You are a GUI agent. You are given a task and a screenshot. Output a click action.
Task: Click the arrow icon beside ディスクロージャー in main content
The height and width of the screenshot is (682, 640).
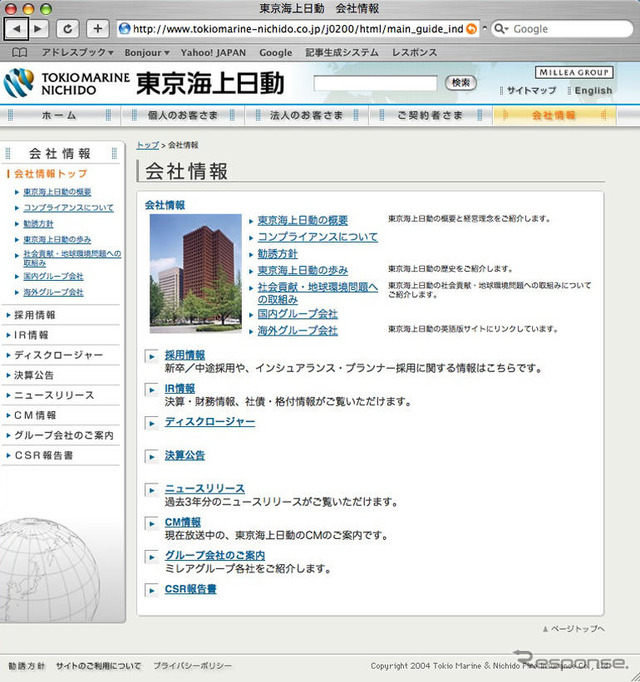click(x=151, y=423)
